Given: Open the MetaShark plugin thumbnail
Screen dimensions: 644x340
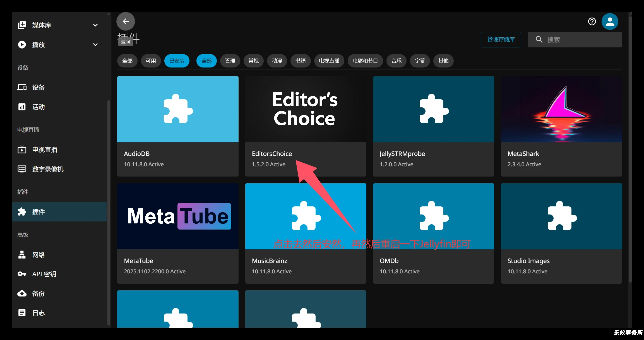Looking at the screenshot, I should 561,109.
